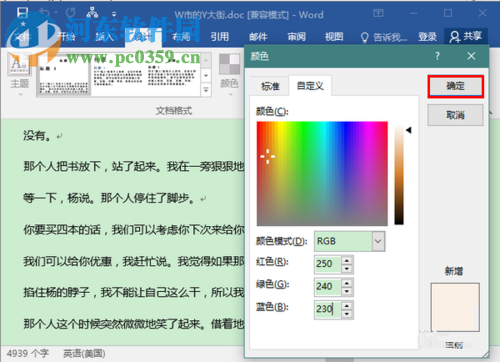Select the first document format thumbnail

click(63, 74)
